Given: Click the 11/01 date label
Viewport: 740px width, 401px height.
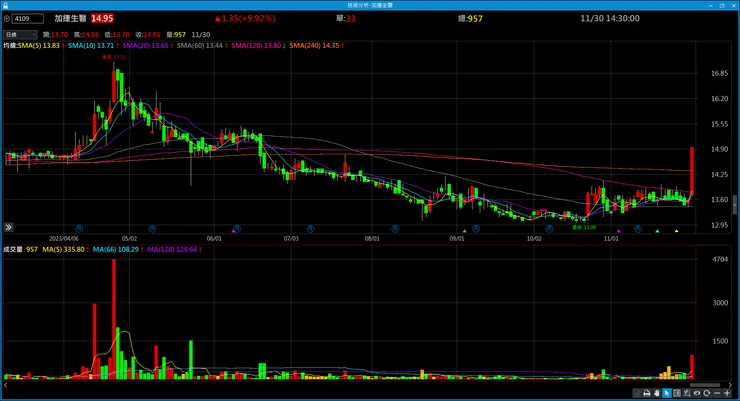Looking at the screenshot, I should click(611, 238).
